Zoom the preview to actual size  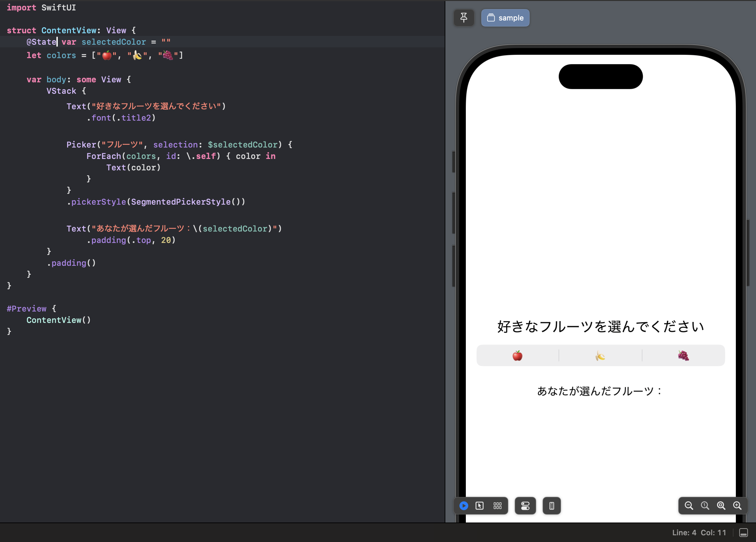[705, 506]
